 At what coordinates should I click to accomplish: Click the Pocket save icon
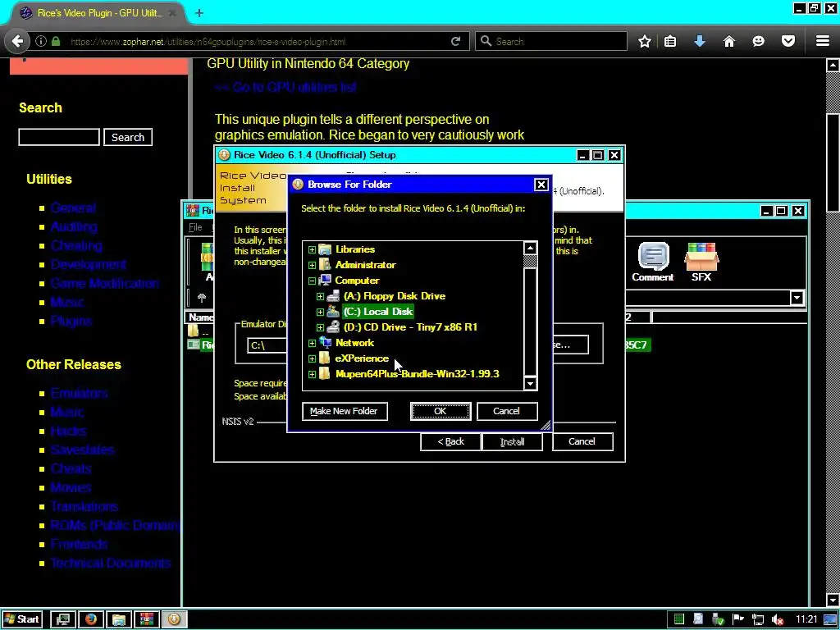788,41
